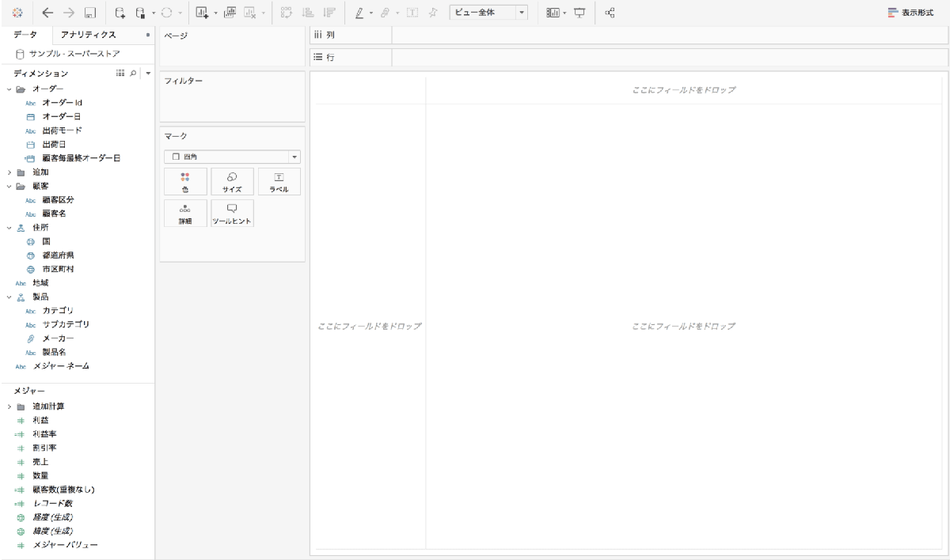Click the ラベル button in marks card
Image resolution: width=950 pixels, height=560 pixels.
pyautogui.click(x=278, y=182)
